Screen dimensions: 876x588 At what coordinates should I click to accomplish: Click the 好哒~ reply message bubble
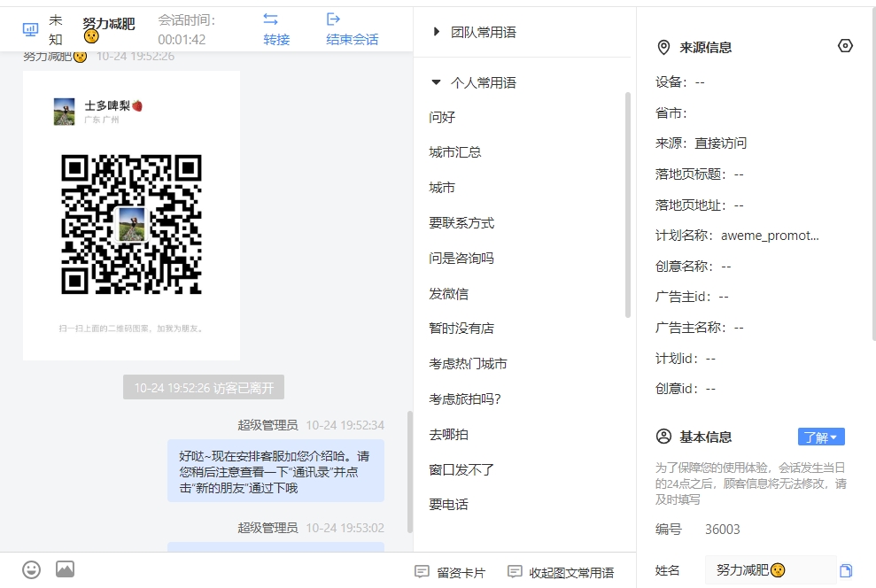click(276, 471)
